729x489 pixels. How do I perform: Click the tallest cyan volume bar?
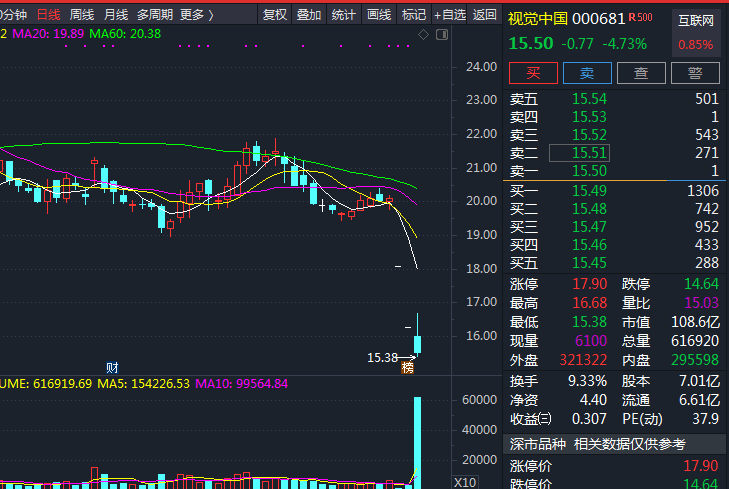click(418, 441)
